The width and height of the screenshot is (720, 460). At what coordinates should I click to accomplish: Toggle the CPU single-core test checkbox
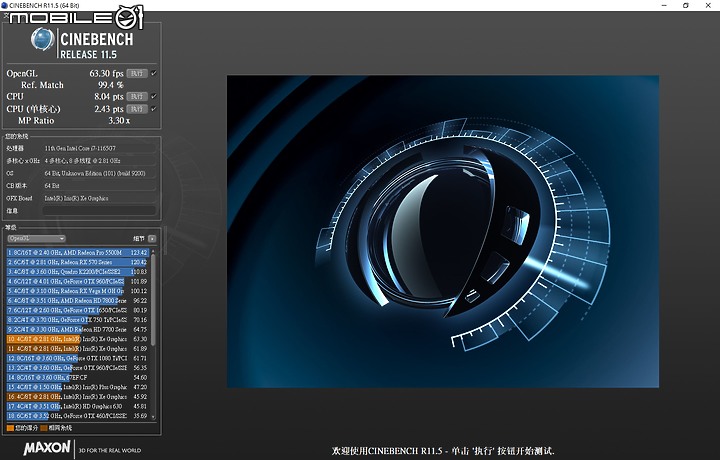click(154, 109)
